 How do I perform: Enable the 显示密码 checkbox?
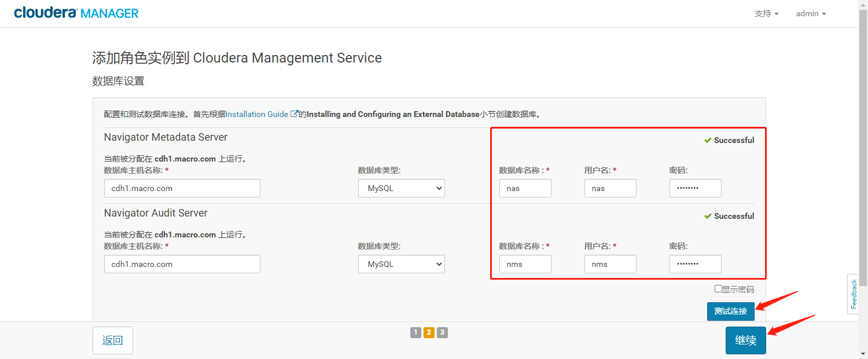[718, 288]
